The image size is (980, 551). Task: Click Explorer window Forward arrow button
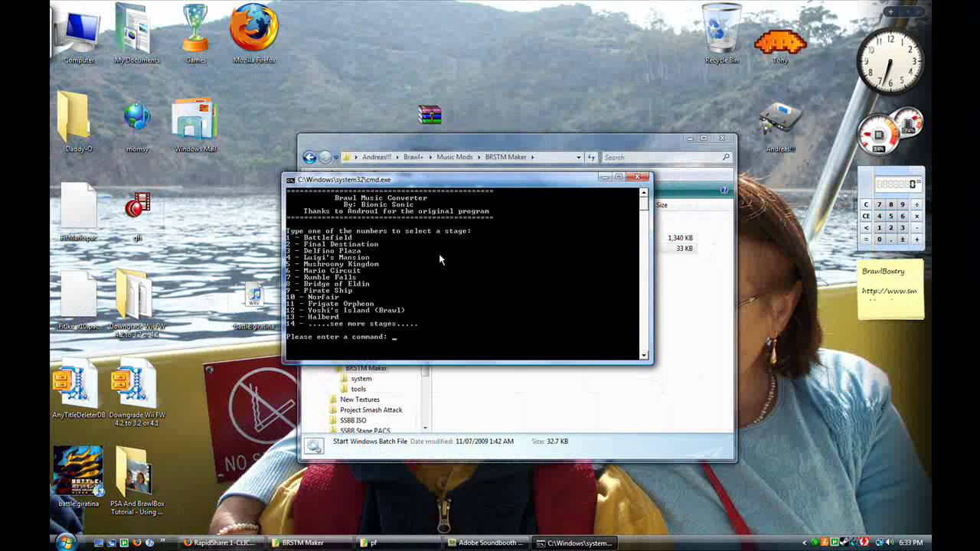click(x=325, y=157)
